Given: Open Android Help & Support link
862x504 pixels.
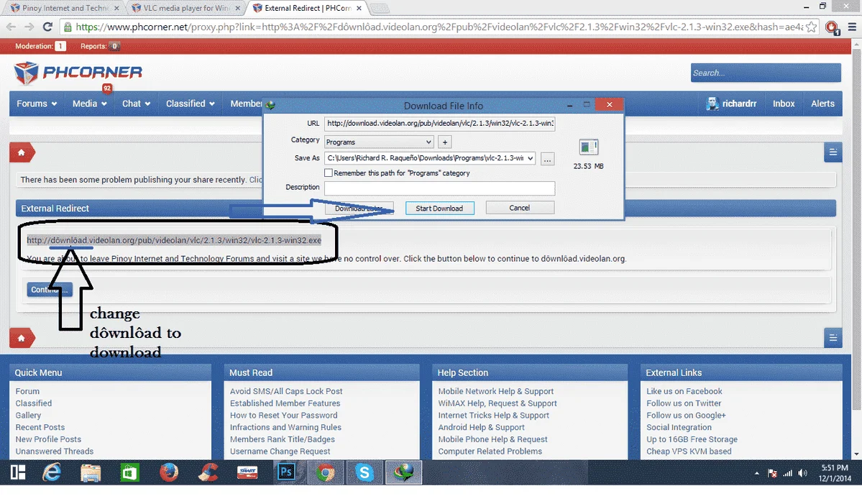Looking at the screenshot, I should click(482, 427).
